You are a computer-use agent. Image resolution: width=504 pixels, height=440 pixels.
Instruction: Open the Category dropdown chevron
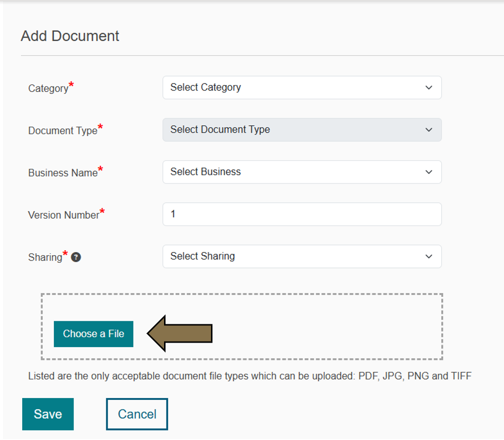point(429,88)
